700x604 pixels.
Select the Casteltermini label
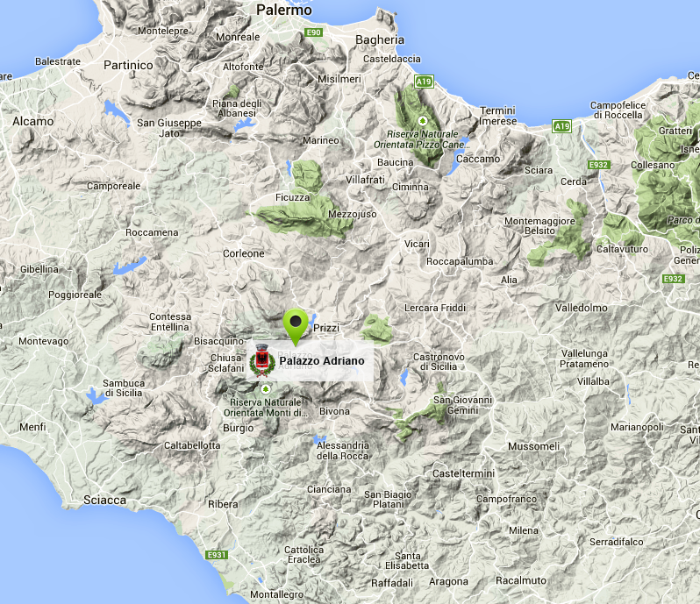[x=463, y=473]
